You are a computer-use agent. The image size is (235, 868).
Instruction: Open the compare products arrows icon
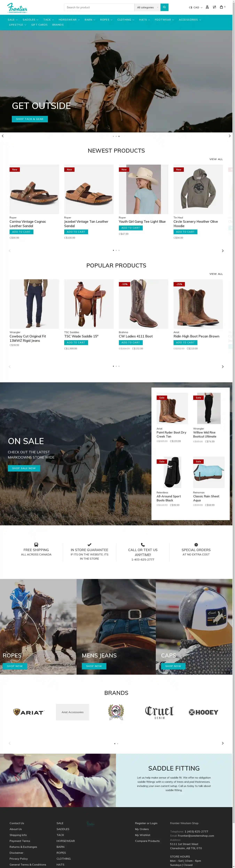point(214,7)
